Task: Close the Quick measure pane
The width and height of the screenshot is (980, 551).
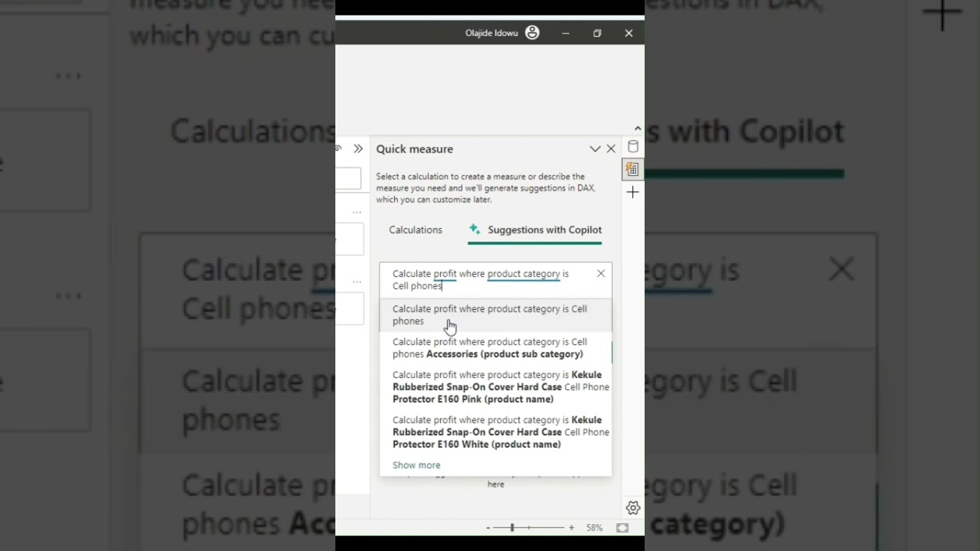Action: pyautogui.click(x=611, y=149)
